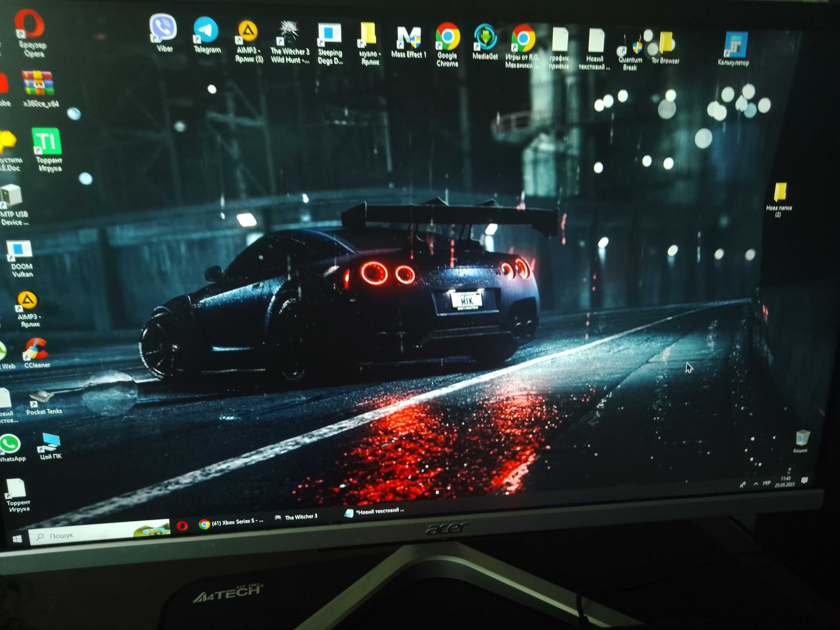Switch to the Opera taskbar button
Image resolution: width=840 pixels, height=630 pixels.
coord(182,526)
